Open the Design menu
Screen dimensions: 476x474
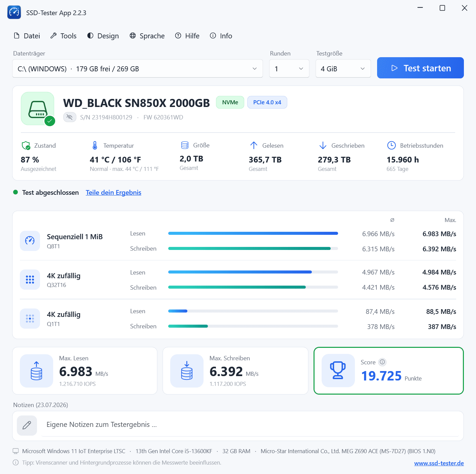click(x=103, y=36)
